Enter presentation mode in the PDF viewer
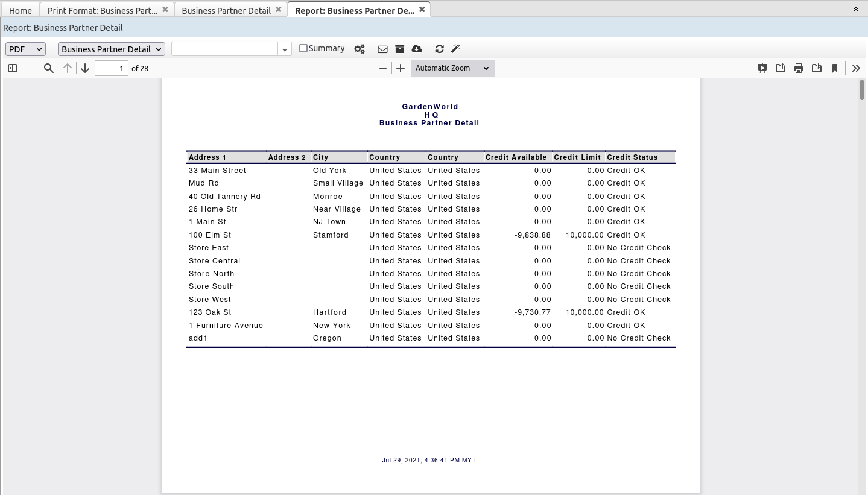This screenshot has width=868, height=495. (762, 68)
